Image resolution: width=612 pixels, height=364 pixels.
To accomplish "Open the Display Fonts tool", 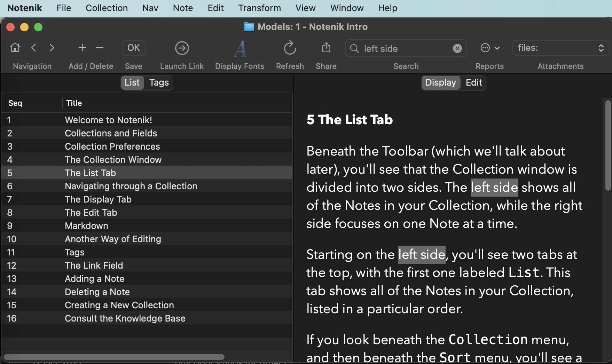I will tap(240, 49).
